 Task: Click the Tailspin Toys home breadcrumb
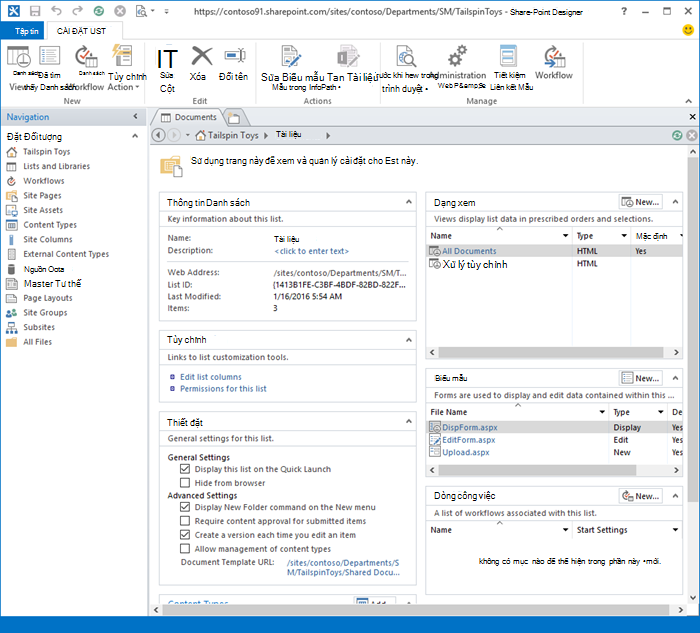tap(227, 135)
